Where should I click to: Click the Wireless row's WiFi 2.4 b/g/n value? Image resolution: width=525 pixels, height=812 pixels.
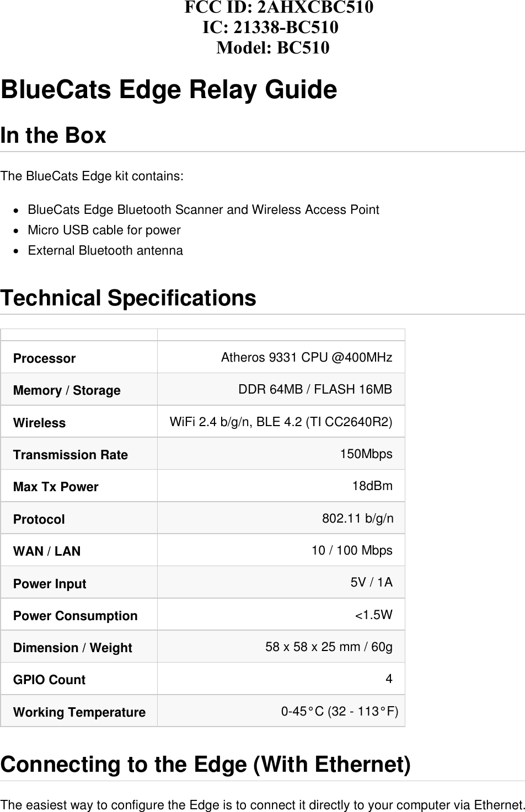[x=281, y=422]
